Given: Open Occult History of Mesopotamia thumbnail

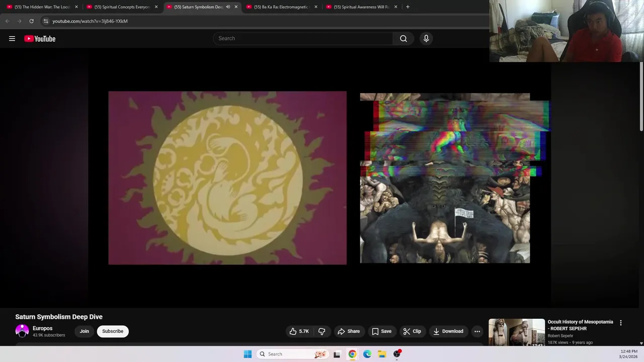Looking at the screenshot, I should pyautogui.click(x=517, y=332).
